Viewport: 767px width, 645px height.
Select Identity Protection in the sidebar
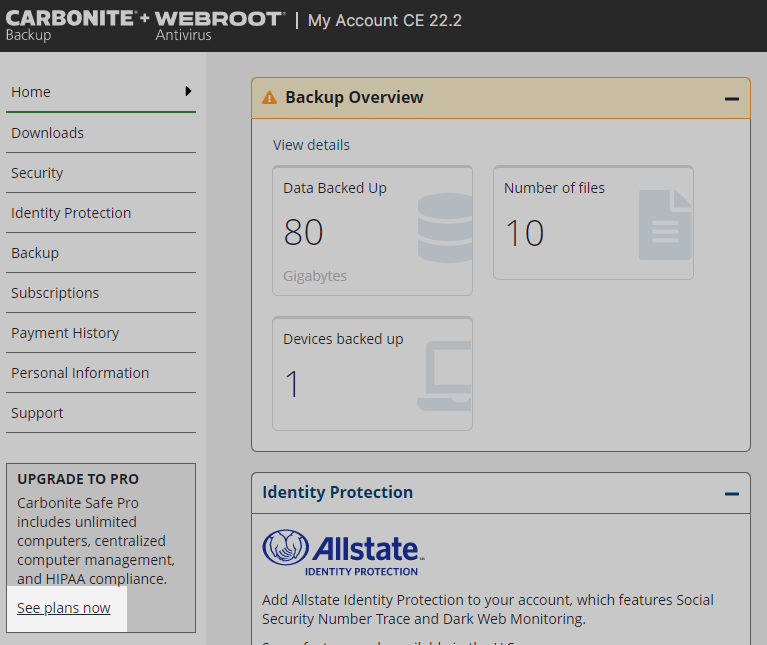[x=71, y=213]
